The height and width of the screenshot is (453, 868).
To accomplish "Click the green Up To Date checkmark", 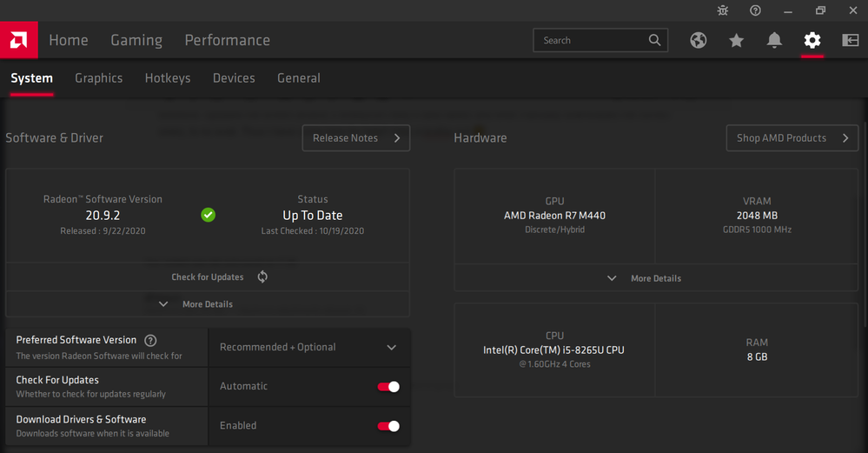I will point(209,215).
